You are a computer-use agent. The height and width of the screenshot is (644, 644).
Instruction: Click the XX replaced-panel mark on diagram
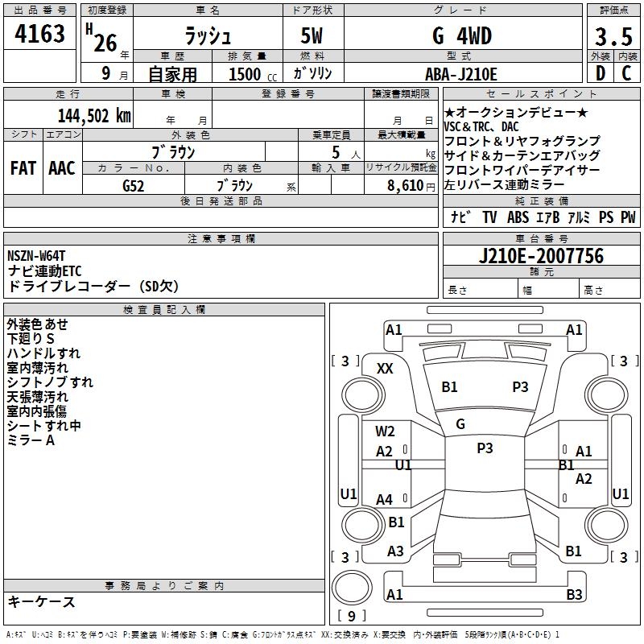click(x=385, y=369)
